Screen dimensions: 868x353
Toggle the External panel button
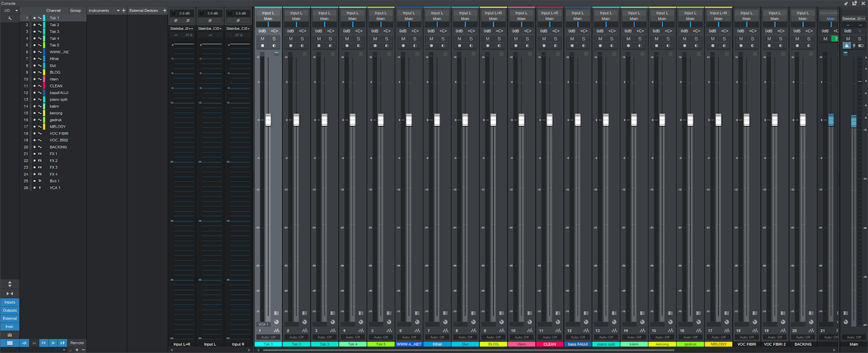[x=9, y=319]
